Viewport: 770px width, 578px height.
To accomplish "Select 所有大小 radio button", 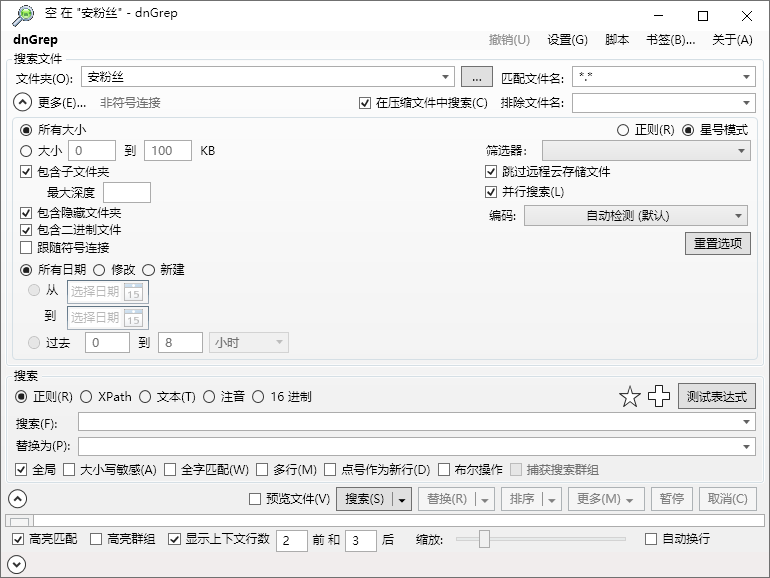I will (x=26, y=130).
